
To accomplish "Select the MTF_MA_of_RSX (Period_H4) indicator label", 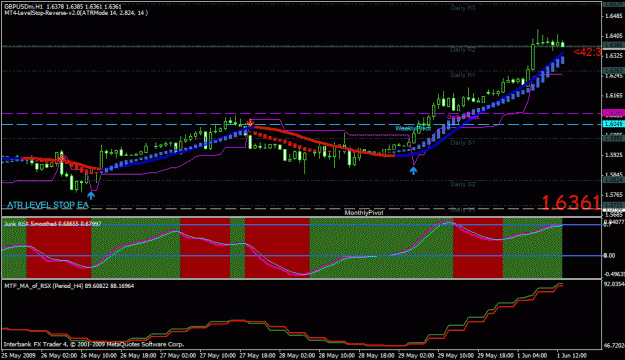I will click(69, 286).
